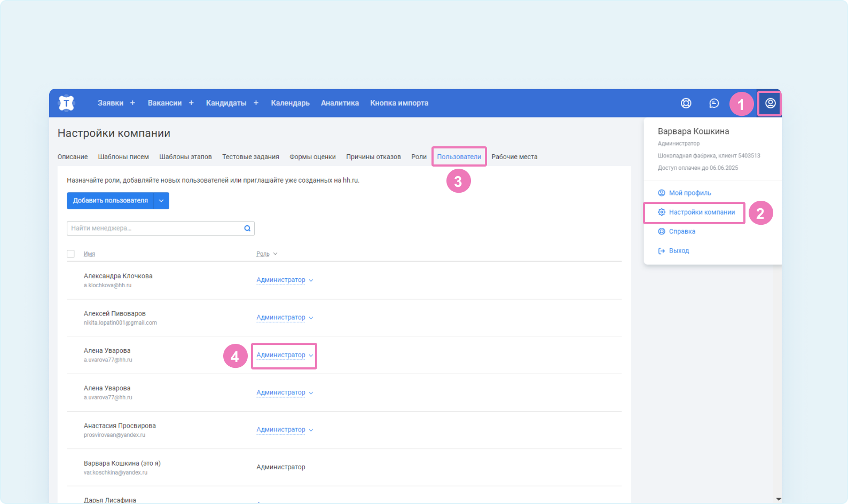Viewport: 848px width, 504px height.
Task: Click Варвара Кошкина name in profile panel
Action: [x=693, y=131]
